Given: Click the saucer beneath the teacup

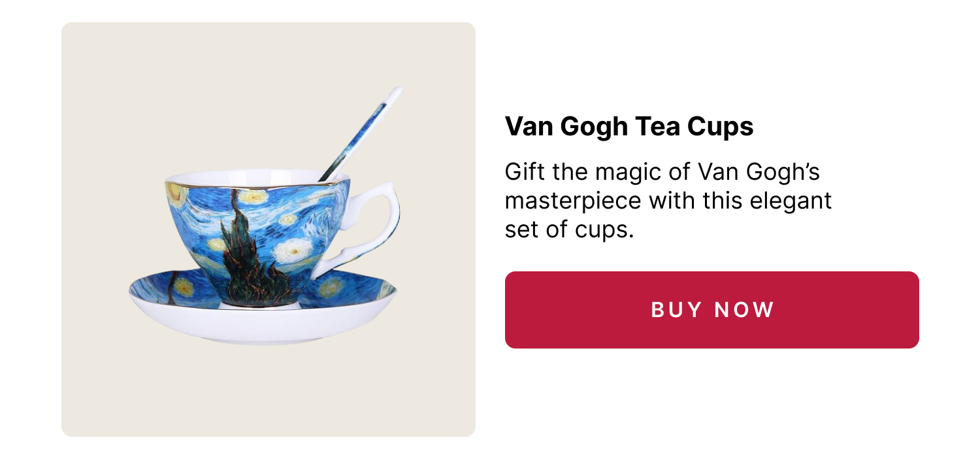Looking at the screenshot, I should (263, 306).
